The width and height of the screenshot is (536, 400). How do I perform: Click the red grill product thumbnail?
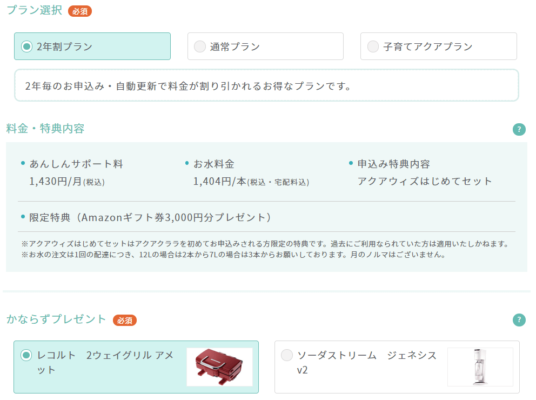pos(219,367)
